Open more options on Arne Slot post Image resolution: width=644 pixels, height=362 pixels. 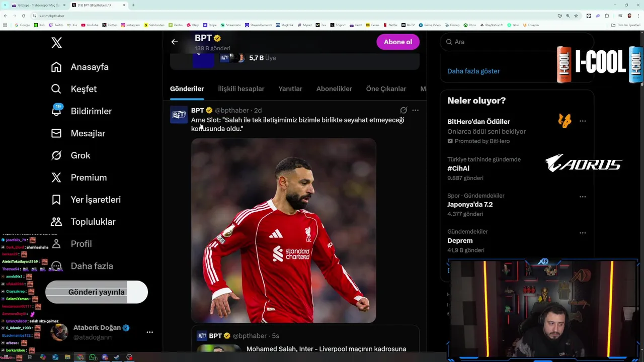point(415,110)
